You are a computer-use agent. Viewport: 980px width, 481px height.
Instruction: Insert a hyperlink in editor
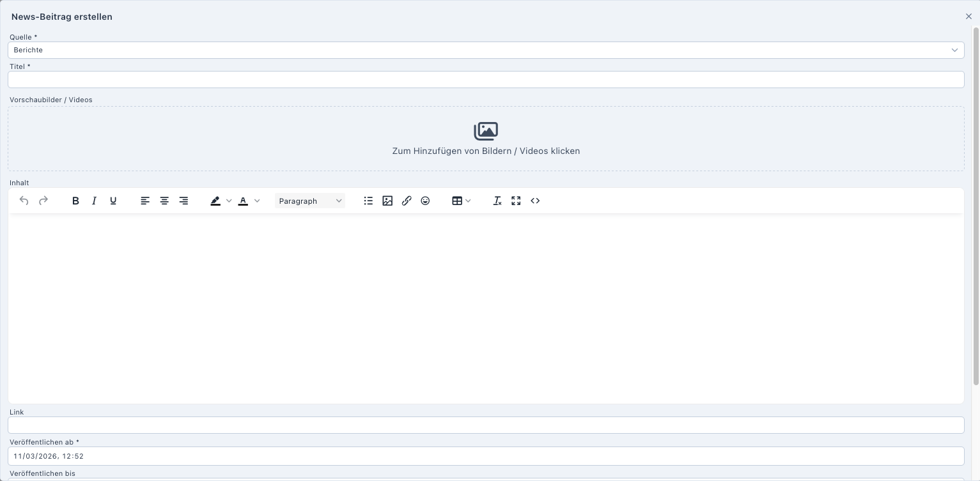click(407, 201)
